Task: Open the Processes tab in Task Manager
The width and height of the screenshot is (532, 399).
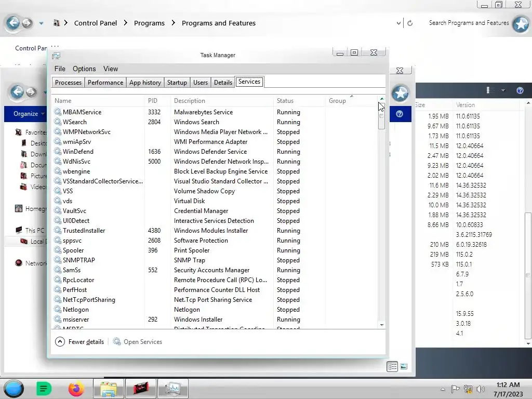Action: (x=68, y=83)
